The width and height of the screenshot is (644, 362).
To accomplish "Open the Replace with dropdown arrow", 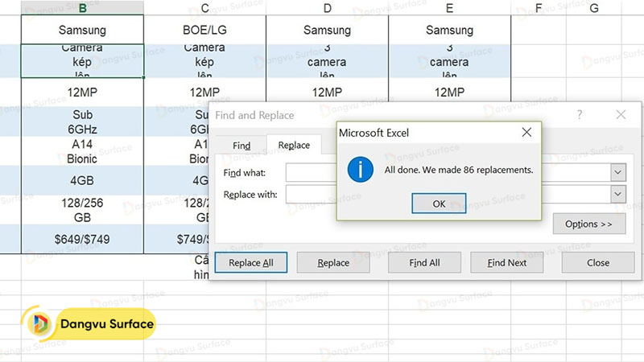I will (617, 194).
